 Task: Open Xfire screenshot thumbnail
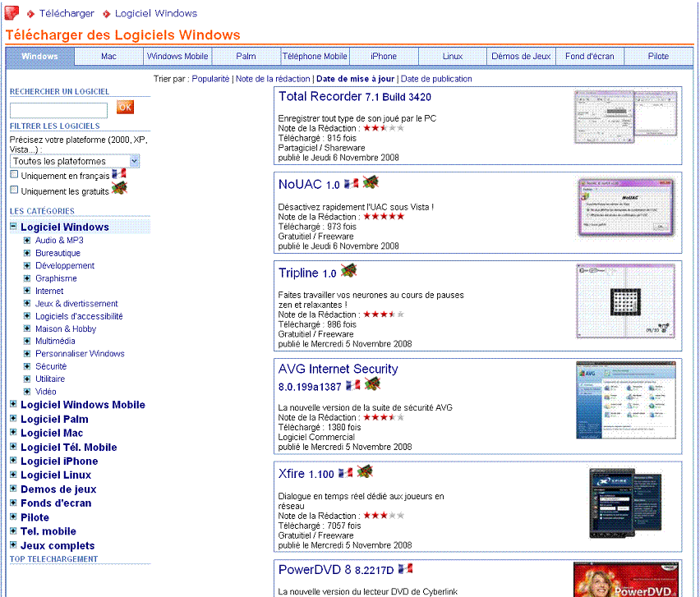tap(625, 503)
